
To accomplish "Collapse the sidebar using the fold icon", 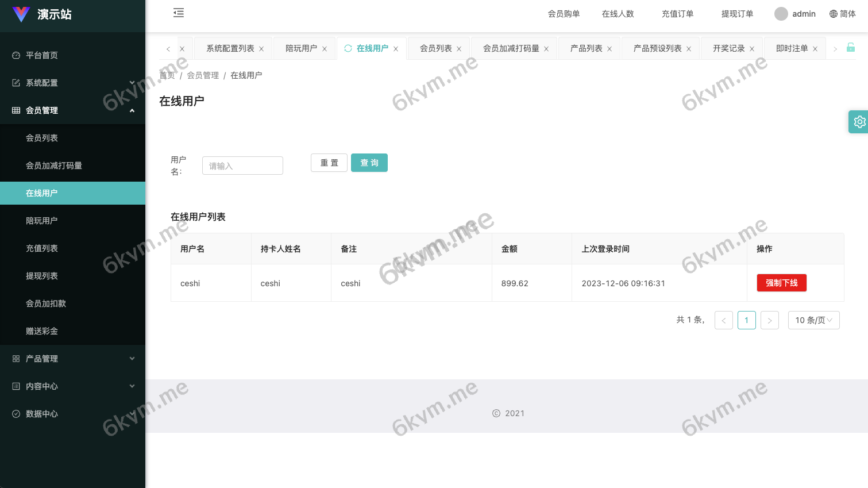I will [x=178, y=12].
